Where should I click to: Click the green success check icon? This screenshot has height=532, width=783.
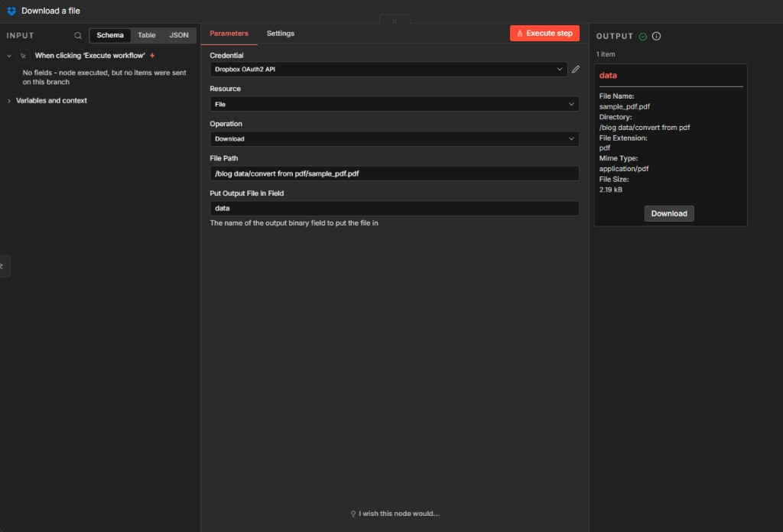tap(643, 36)
